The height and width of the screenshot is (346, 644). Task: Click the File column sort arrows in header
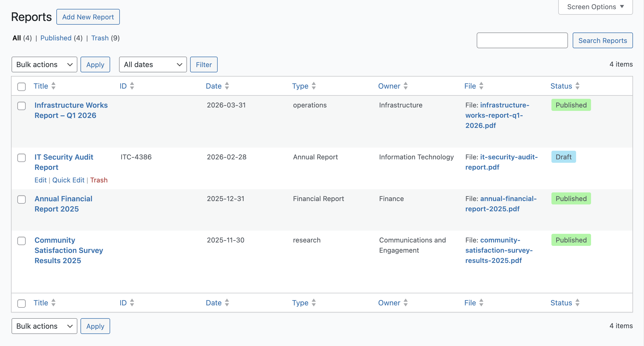pos(481,86)
